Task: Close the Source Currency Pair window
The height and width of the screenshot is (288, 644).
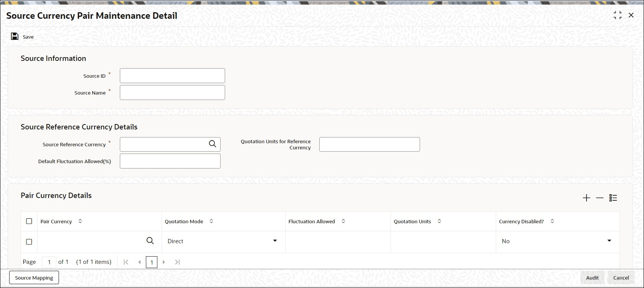Action: [x=631, y=15]
